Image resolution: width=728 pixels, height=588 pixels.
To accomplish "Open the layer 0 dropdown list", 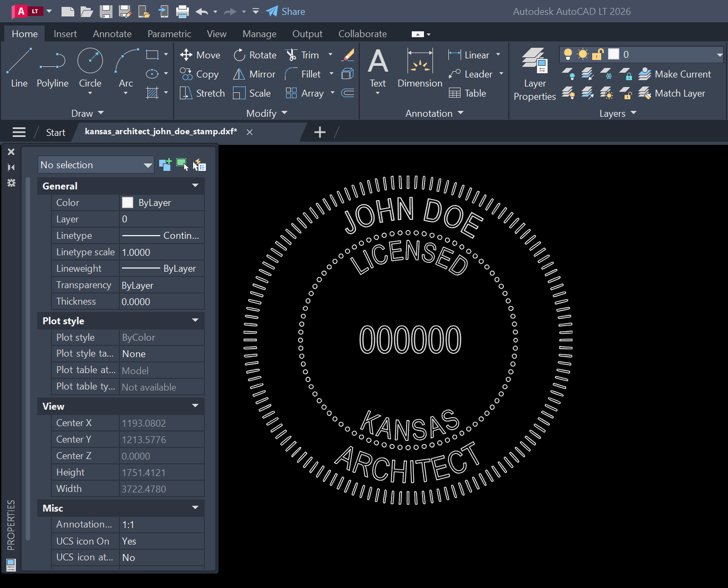I will pos(720,55).
